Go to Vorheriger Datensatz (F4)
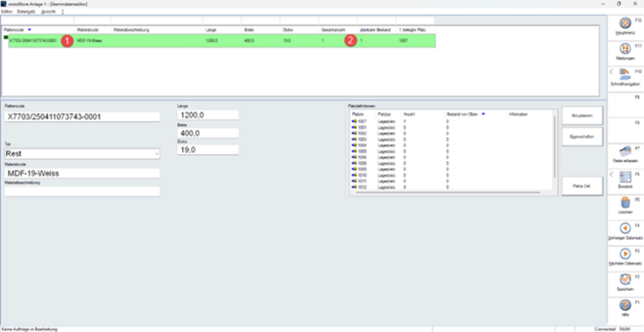644x332 pixels. point(625,227)
